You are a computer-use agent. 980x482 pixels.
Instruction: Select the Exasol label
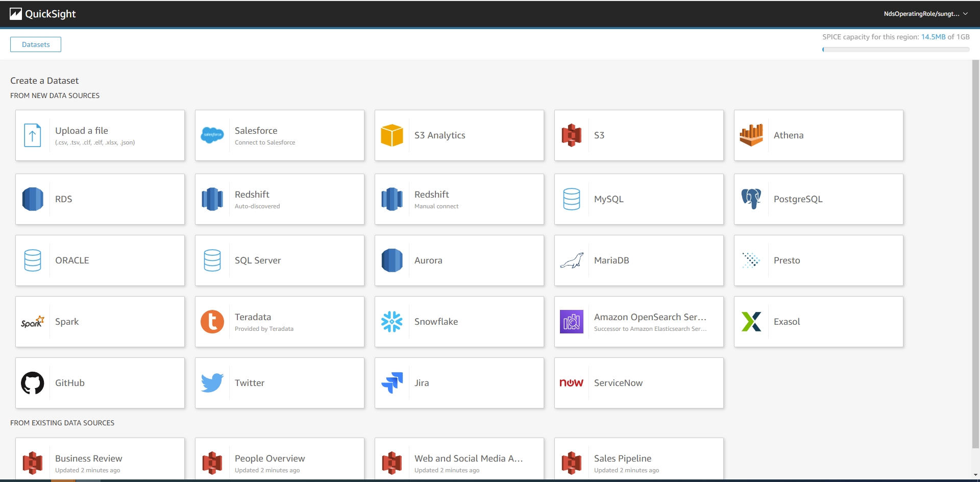click(787, 322)
